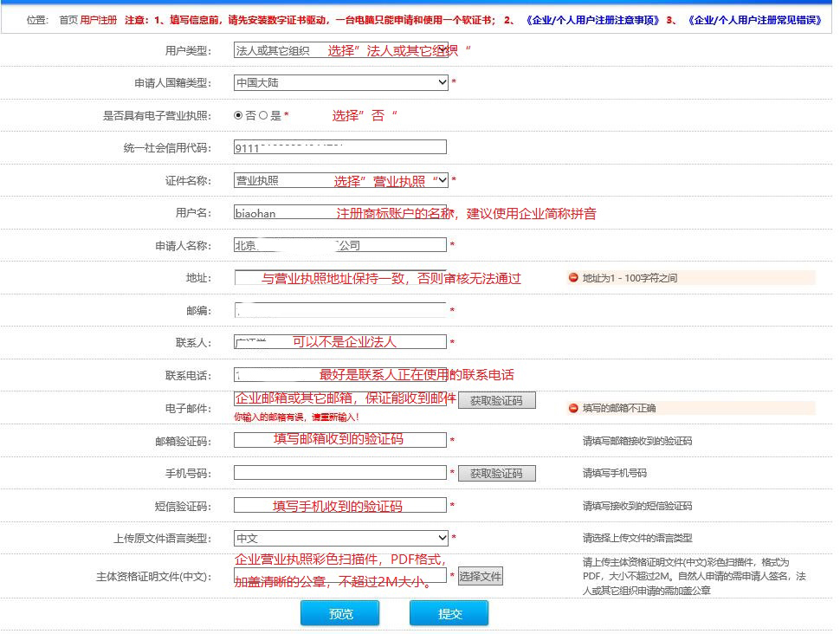Click 获取验证码 next to 电子邮件
This screenshot has width=840, height=634.
coord(497,399)
